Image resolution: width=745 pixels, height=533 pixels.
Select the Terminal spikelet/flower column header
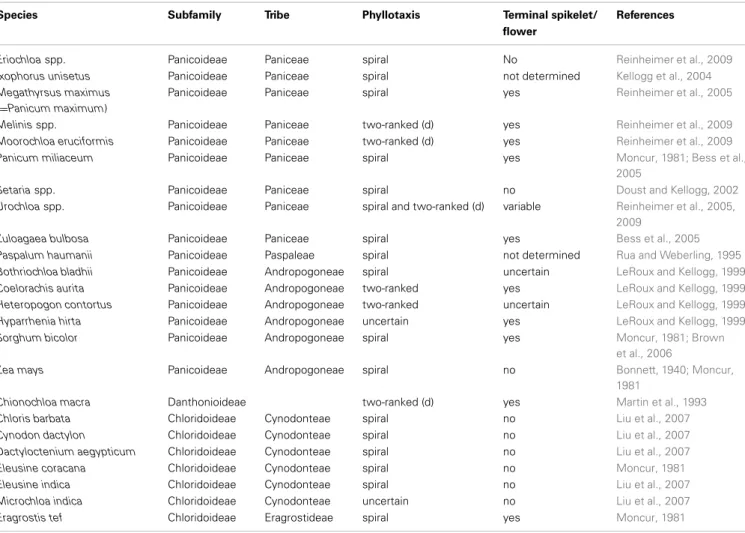550,23
